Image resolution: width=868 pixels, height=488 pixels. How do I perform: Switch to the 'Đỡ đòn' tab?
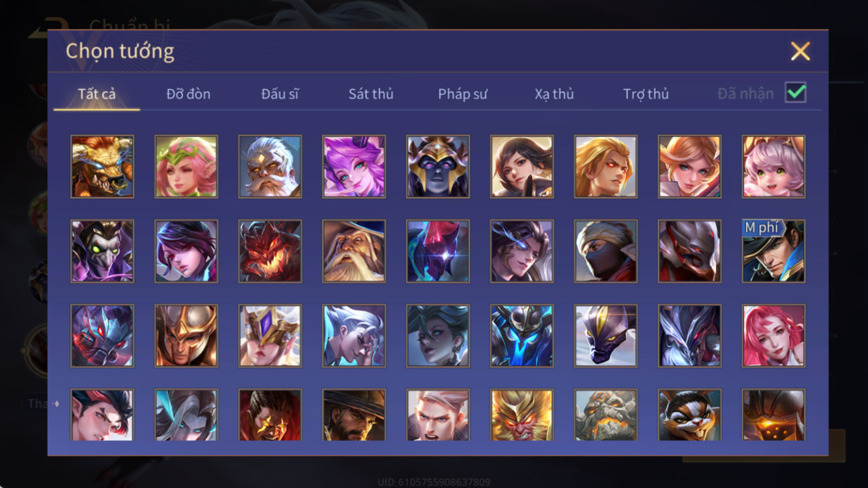tap(188, 94)
